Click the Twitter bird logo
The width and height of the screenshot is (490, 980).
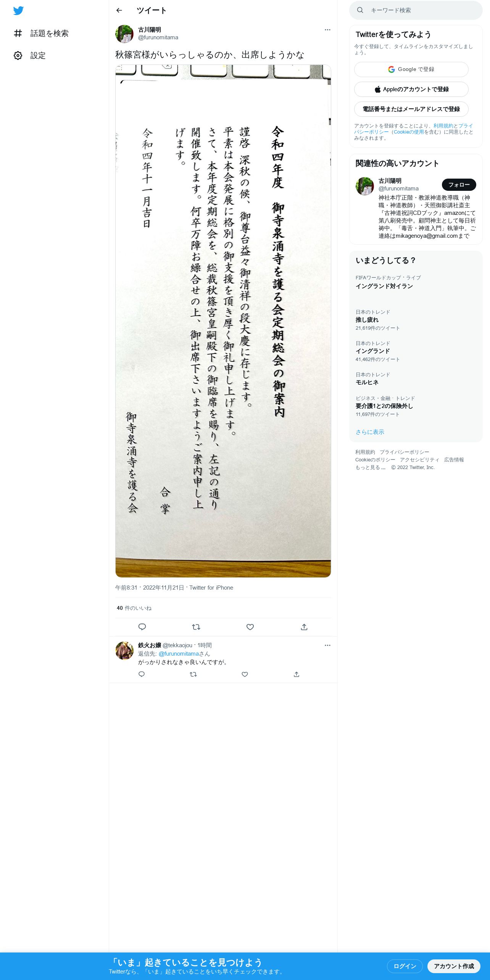pos(18,11)
